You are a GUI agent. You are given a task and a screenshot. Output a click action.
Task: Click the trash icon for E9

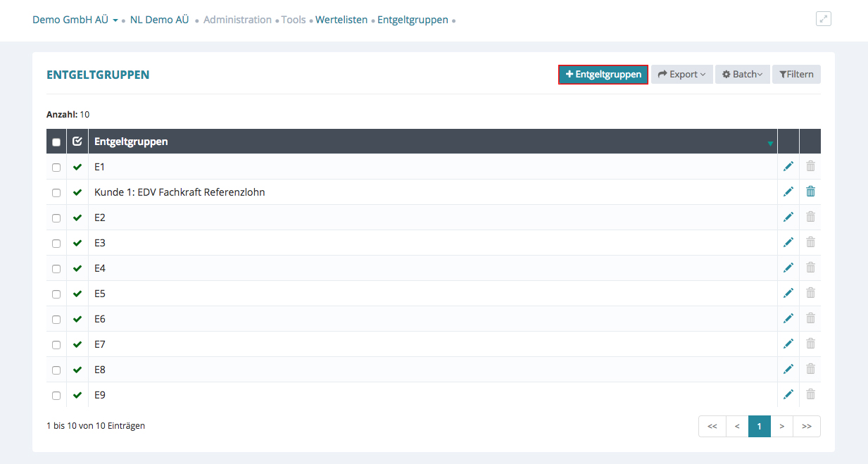pyautogui.click(x=810, y=394)
